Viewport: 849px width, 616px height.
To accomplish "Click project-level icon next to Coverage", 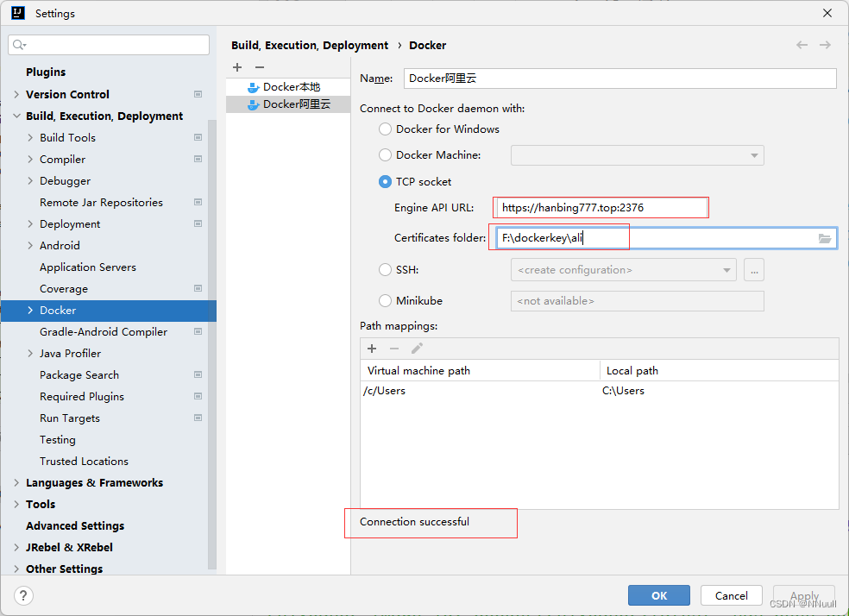I will pyautogui.click(x=198, y=288).
